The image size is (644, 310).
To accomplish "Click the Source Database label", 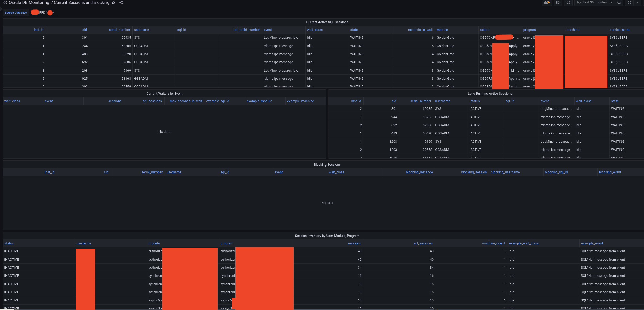I will (16, 13).
